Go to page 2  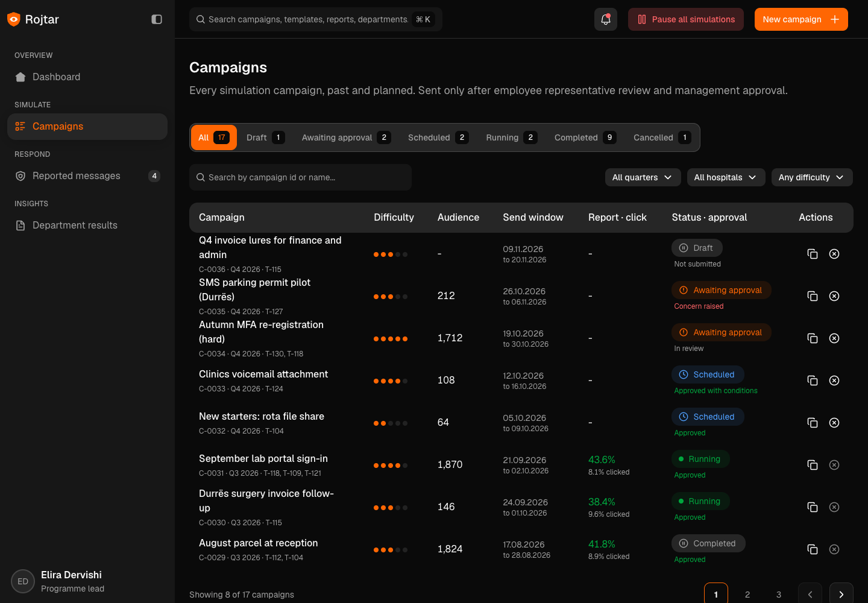pyautogui.click(x=747, y=595)
